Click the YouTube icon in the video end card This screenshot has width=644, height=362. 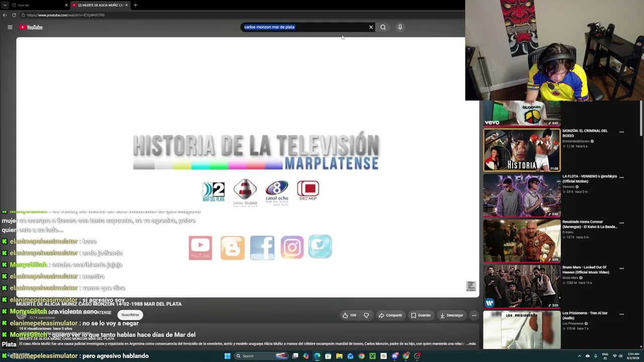click(x=200, y=248)
